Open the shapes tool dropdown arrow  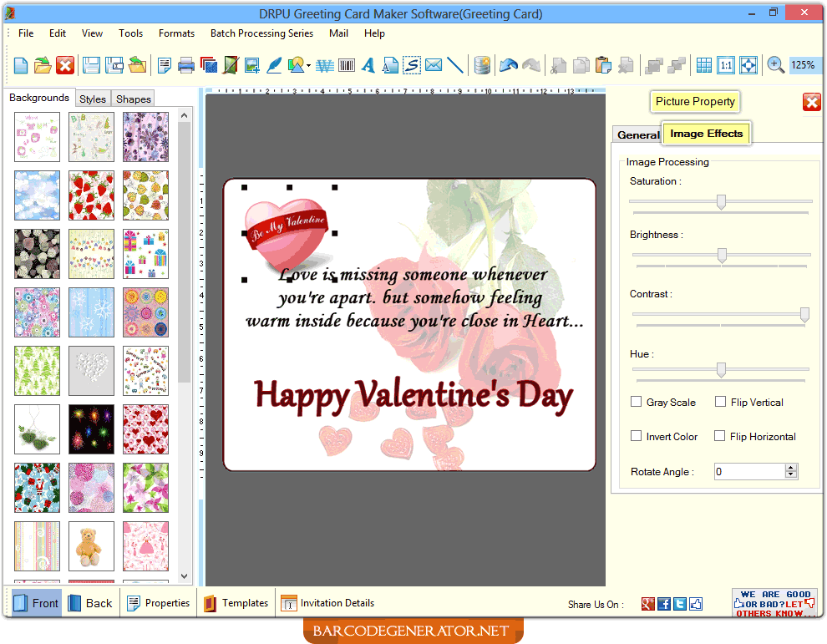pyautogui.click(x=307, y=64)
